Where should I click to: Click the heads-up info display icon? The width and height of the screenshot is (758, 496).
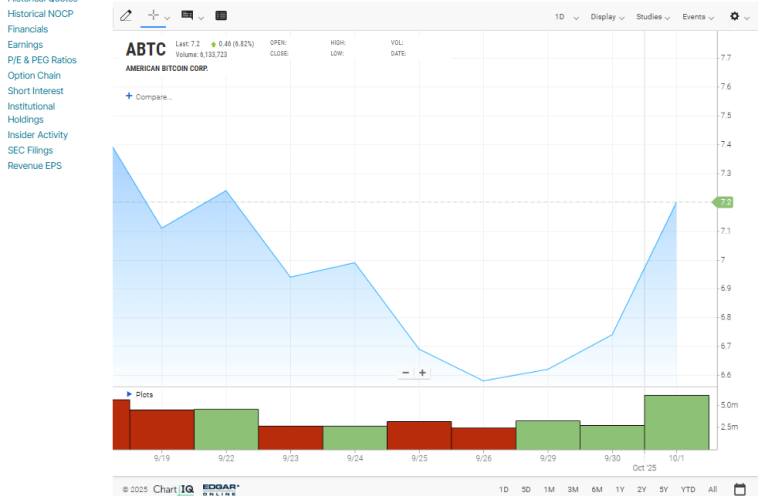point(187,15)
